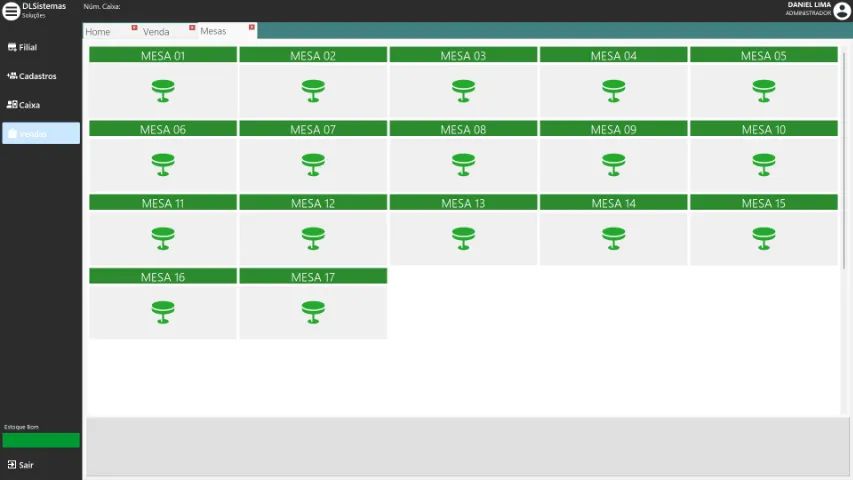
Task: Click the MESA 12 green header
Action: point(313,203)
